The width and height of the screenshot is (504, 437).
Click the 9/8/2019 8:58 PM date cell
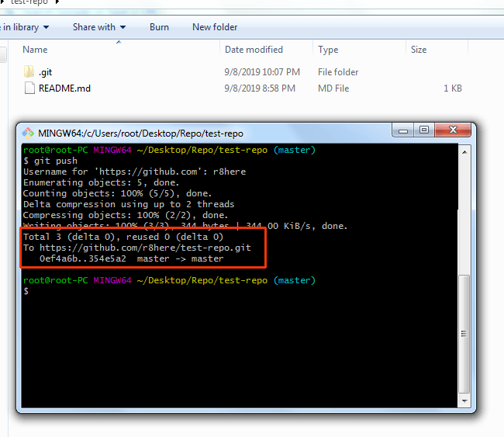[x=260, y=88]
